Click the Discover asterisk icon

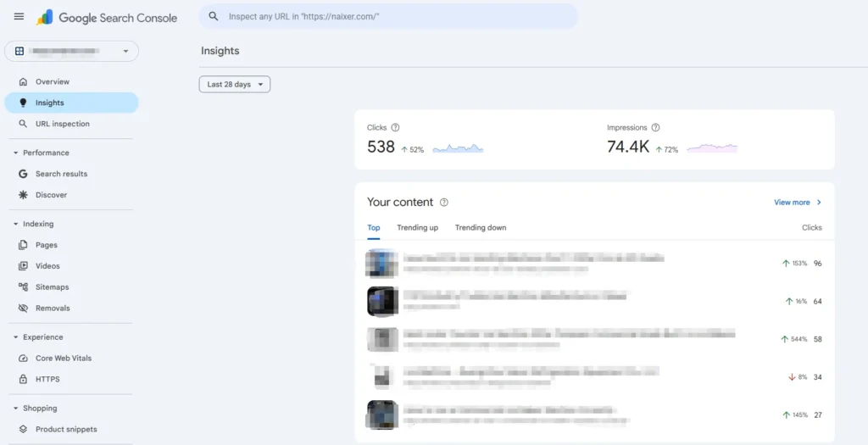(x=23, y=195)
